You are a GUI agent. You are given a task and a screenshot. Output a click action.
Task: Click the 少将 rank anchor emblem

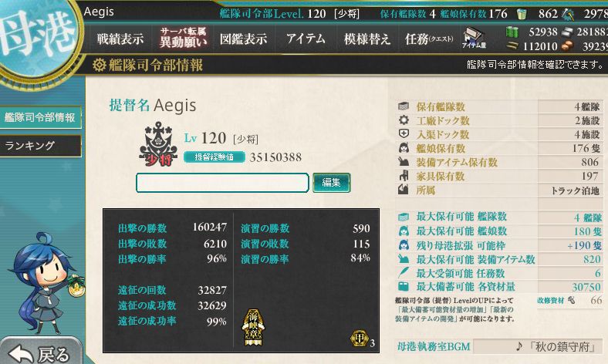(x=158, y=143)
